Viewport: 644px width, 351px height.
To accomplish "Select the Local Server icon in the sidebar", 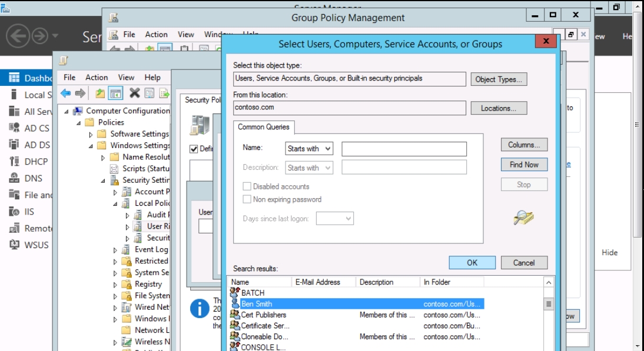I will point(14,95).
